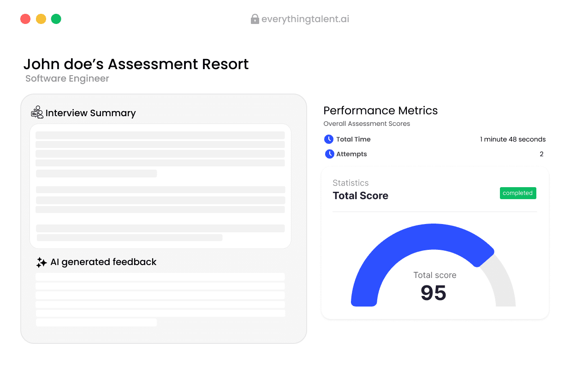588x372 pixels.
Task: Click the Overall Assessment Scores caption
Action: tap(367, 124)
